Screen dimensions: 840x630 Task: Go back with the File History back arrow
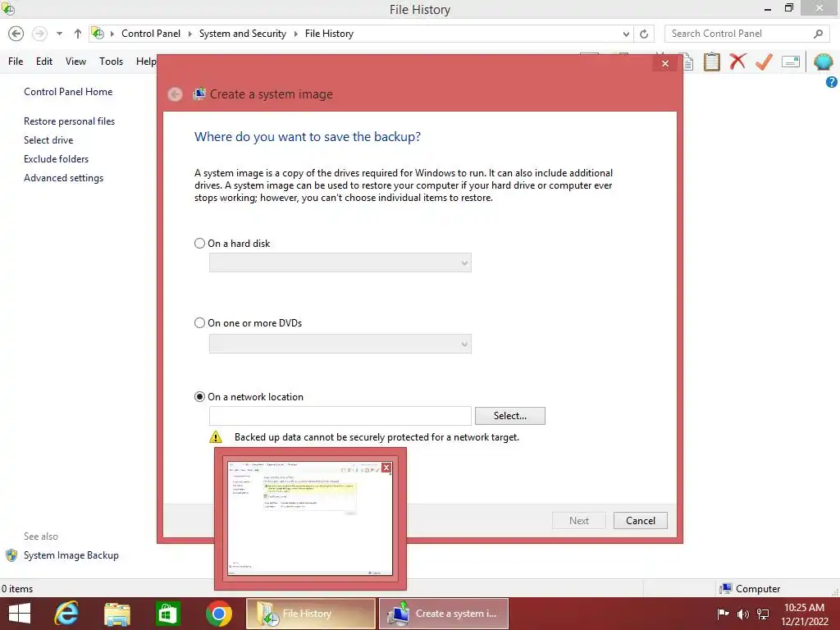click(x=16, y=34)
